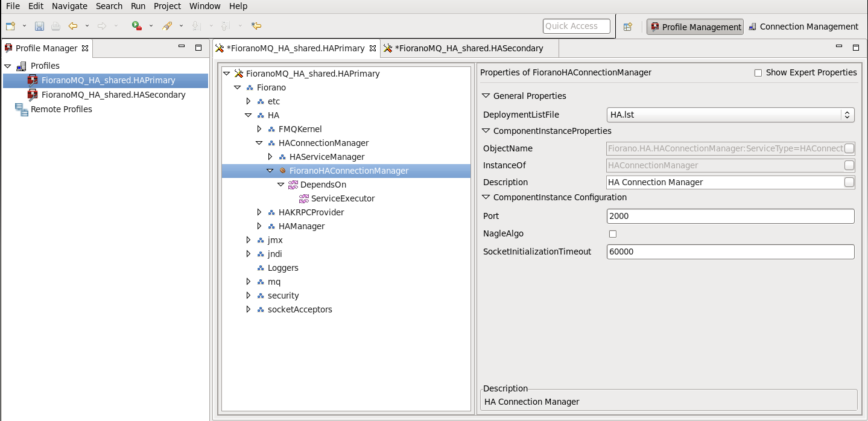This screenshot has height=421, width=868.
Task: Click the HAPrimary profile icon in Profile Manager
Action: tap(33, 80)
